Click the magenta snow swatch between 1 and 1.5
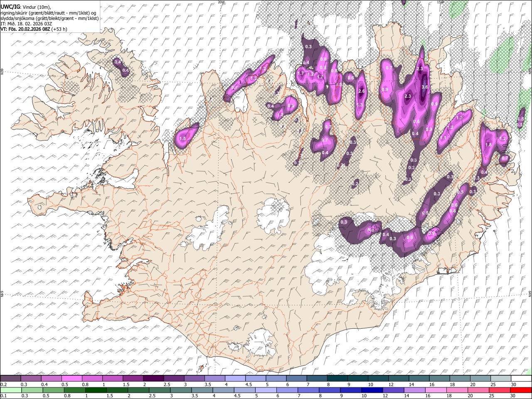This screenshot has width=532, height=399. tap(113, 378)
